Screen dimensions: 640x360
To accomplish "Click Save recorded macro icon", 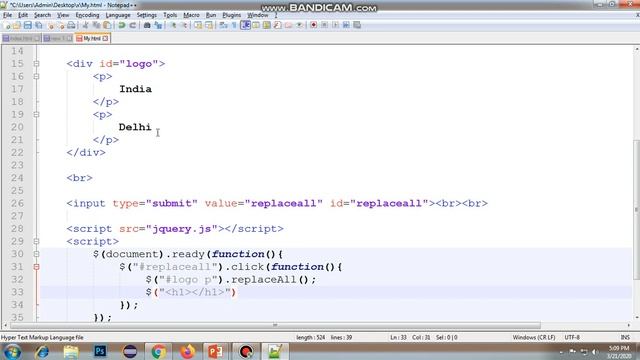I will 357,25.
